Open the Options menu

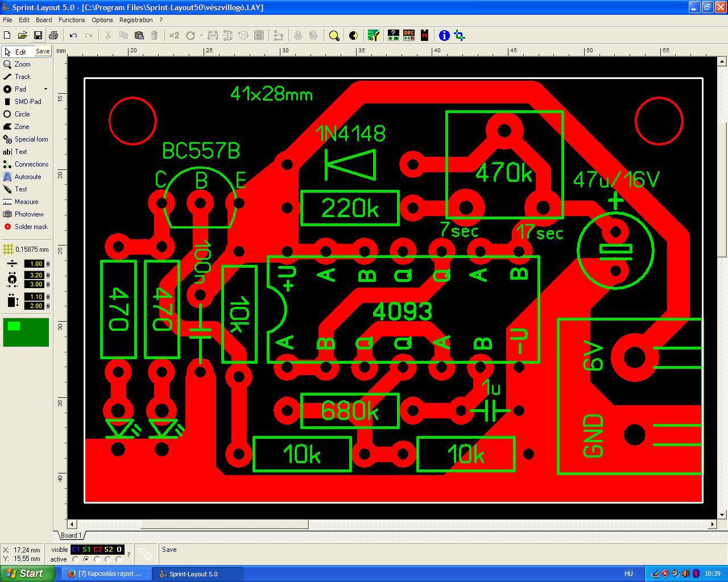[x=102, y=20]
